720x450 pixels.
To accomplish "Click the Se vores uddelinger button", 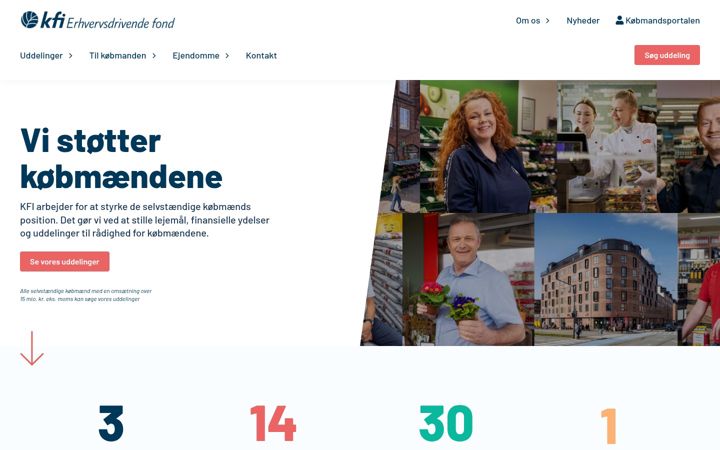I will (65, 262).
